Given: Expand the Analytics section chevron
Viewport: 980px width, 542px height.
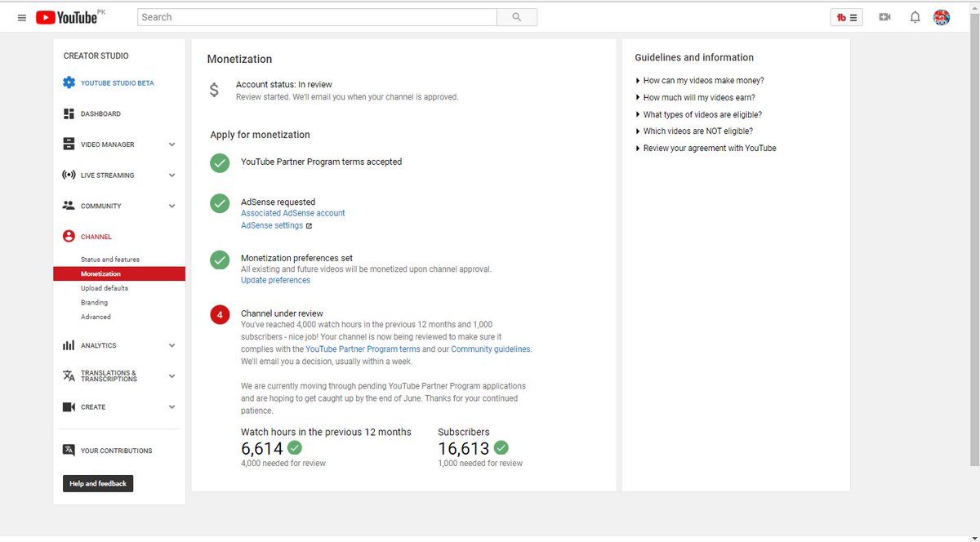Looking at the screenshot, I should click(171, 345).
